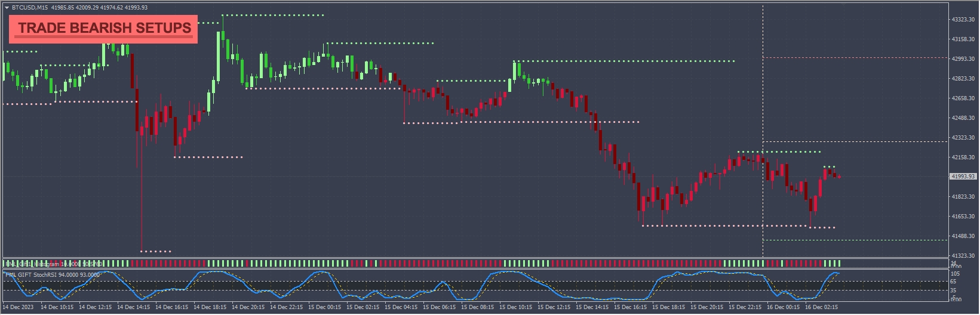Click the current price tag 41993.93

coord(963,177)
